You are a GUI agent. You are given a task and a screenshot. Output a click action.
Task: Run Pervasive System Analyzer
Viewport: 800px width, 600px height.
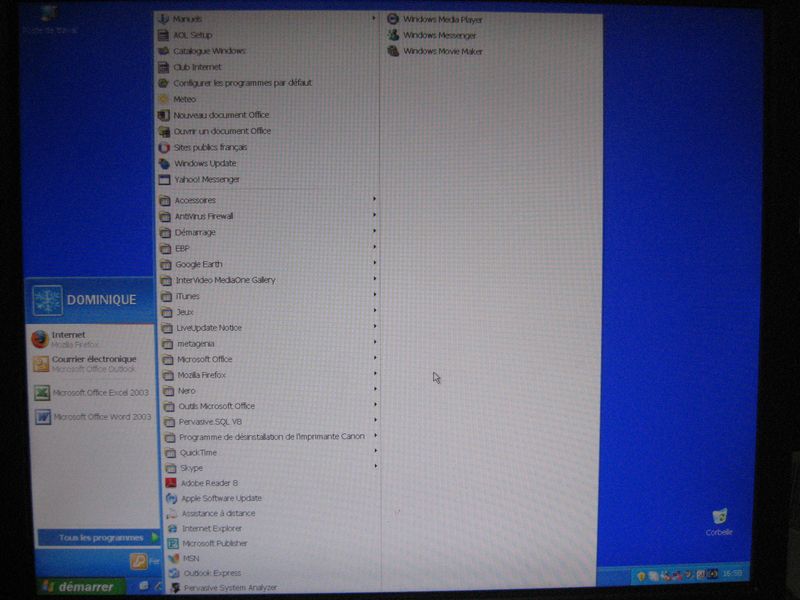click(x=223, y=588)
